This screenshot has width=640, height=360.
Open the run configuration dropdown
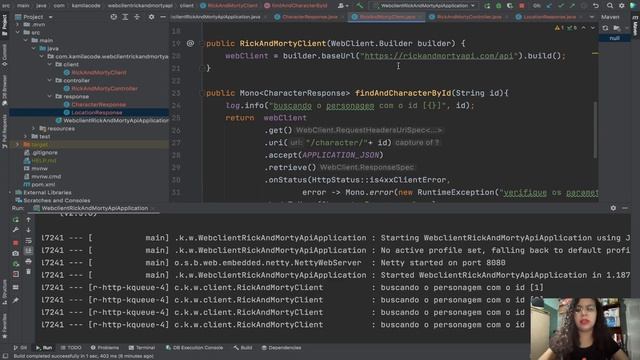tap(424, 6)
